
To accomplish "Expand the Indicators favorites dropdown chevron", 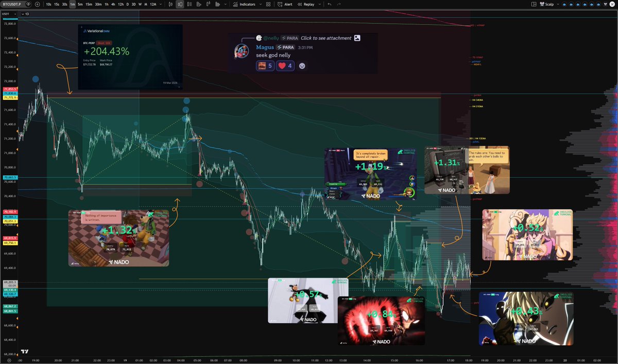I will pyautogui.click(x=261, y=4).
